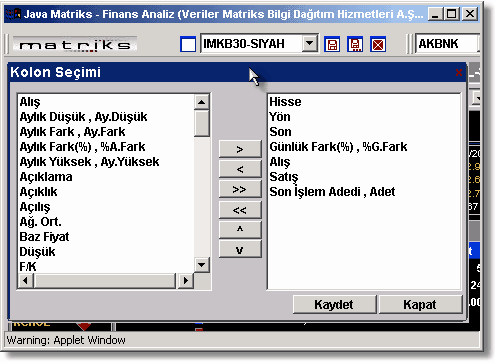Viewport: 495px width, 363px height.
Task: Select Satış in the right list
Action: [x=284, y=177]
